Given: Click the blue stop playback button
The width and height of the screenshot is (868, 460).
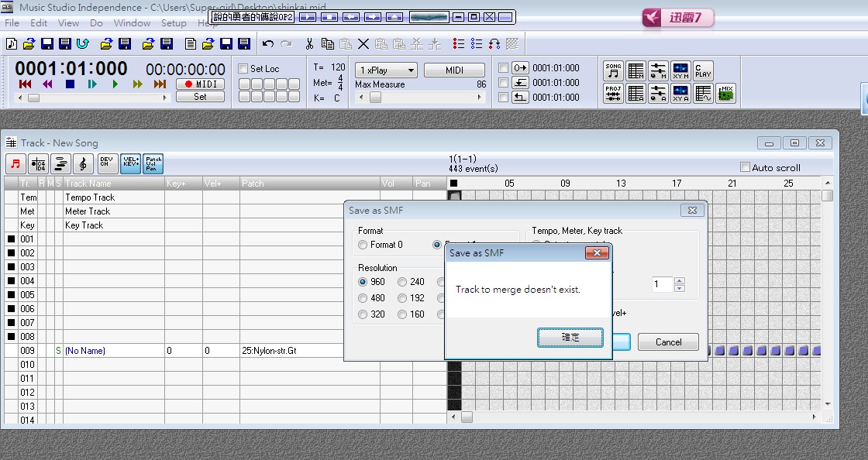Looking at the screenshot, I should tap(70, 84).
